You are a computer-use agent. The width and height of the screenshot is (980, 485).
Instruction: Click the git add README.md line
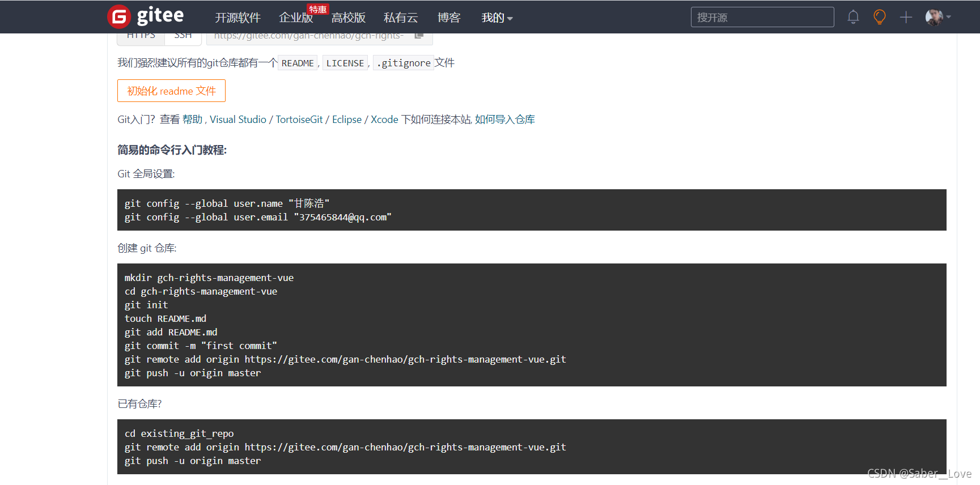coord(171,332)
